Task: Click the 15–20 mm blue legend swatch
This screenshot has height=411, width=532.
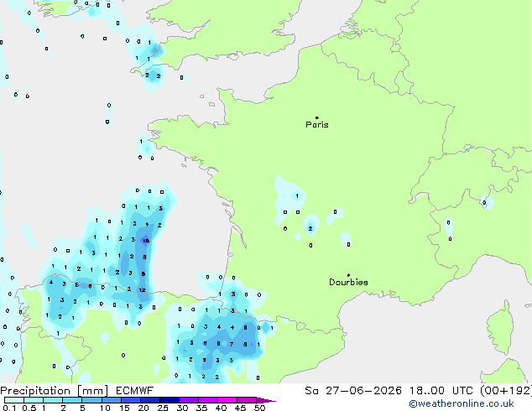Action: tap(131, 400)
